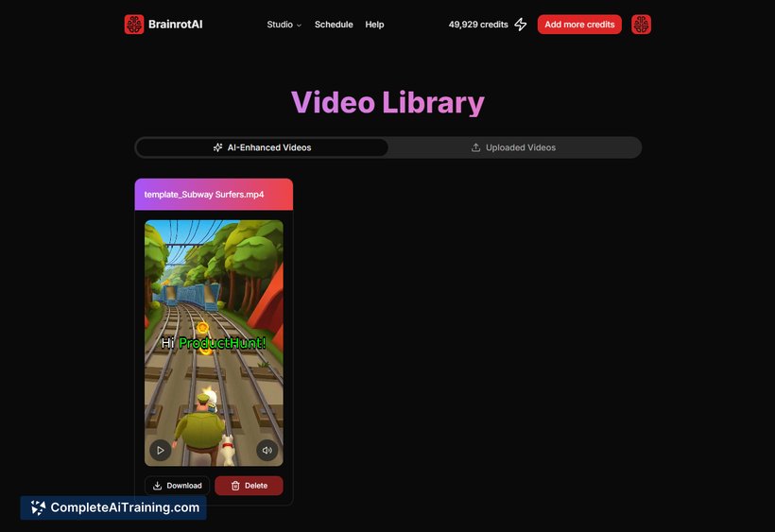
Task: Click the Subway Surfers video thumbnail
Action: 214,343
